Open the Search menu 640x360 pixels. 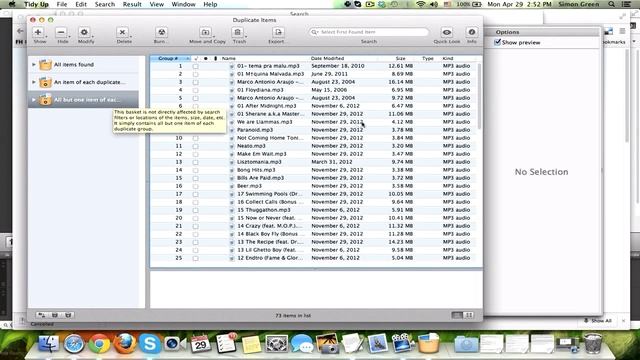click(x=105, y=4)
